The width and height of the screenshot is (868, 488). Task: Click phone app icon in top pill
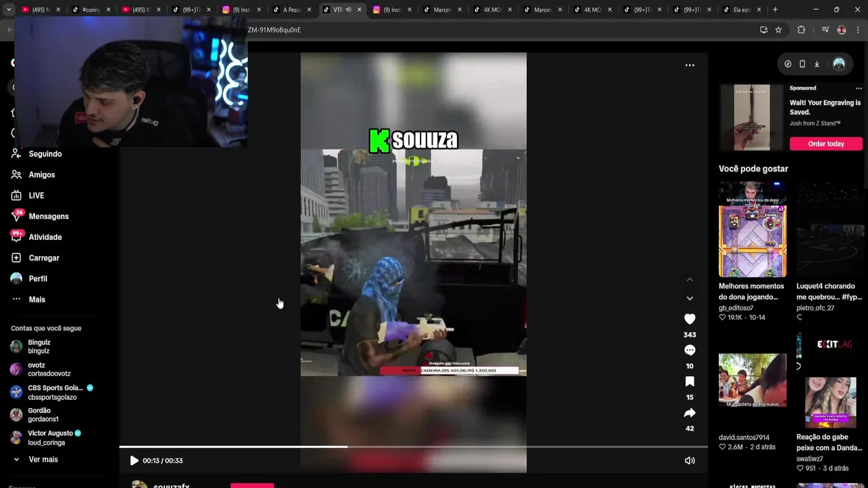802,64
